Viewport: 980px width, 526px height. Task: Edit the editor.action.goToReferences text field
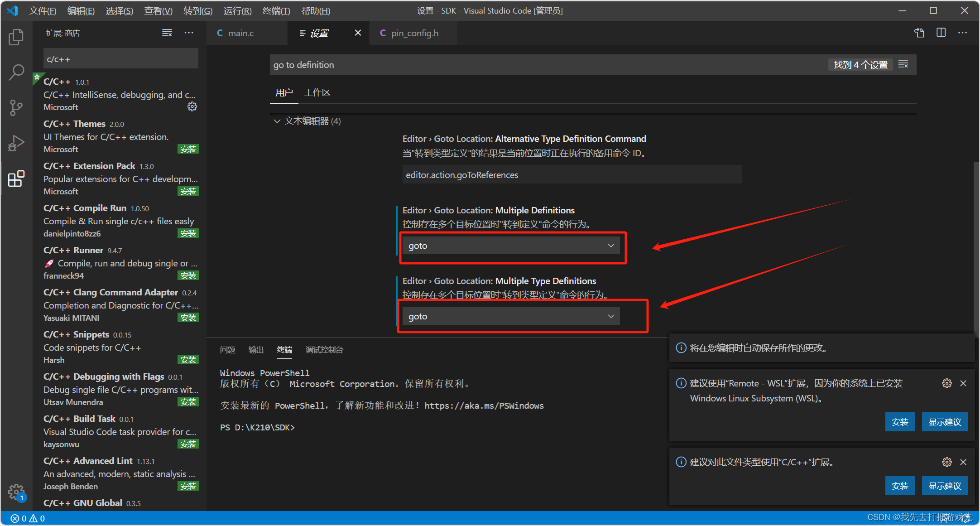572,174
